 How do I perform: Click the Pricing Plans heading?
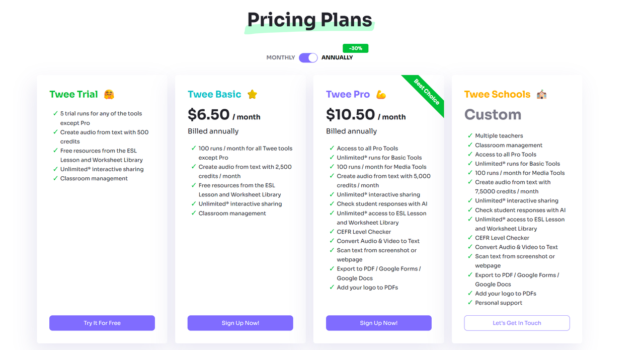click(x=310, y=20)
